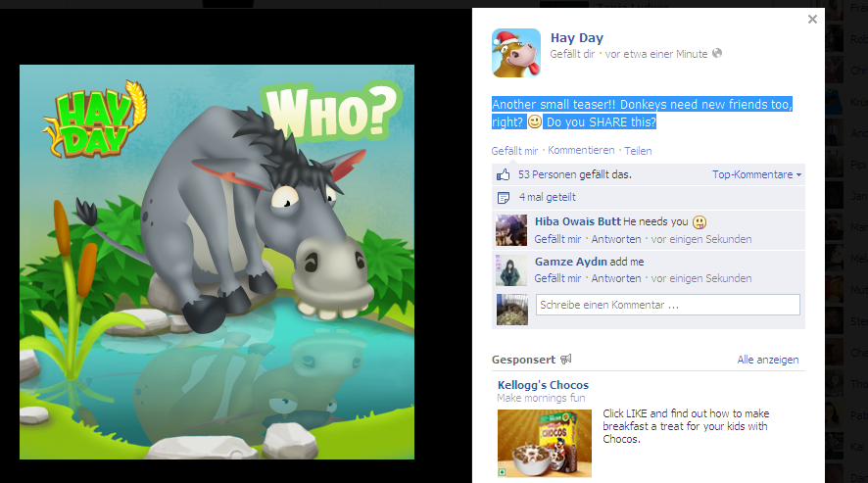Open the Hay Day page name link

pyautogui.click(x=577, y=37)
